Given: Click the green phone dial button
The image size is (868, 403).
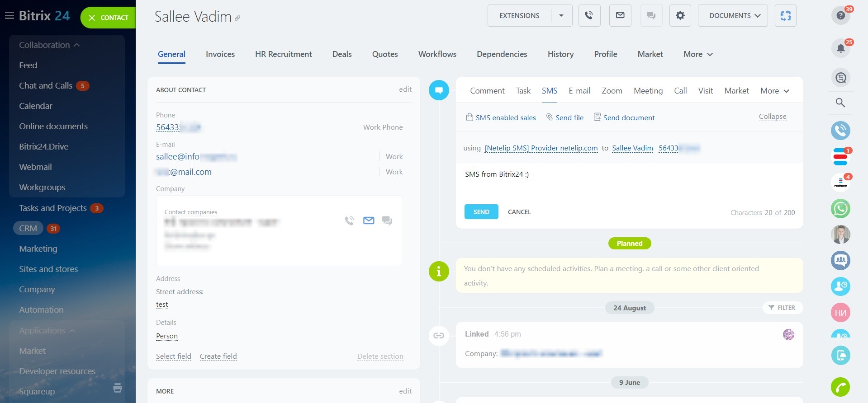Looking at the screenshot, I should pos(840,387).
